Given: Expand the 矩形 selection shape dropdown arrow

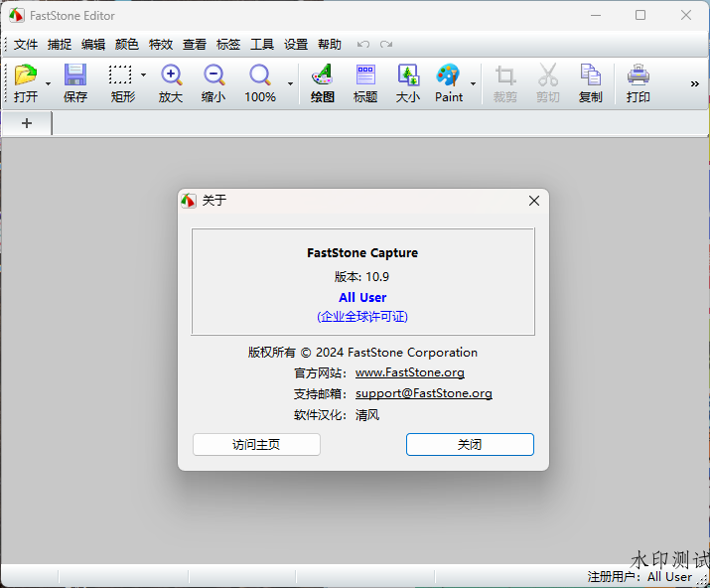Looking at the screenshot, I should [143, 74].
